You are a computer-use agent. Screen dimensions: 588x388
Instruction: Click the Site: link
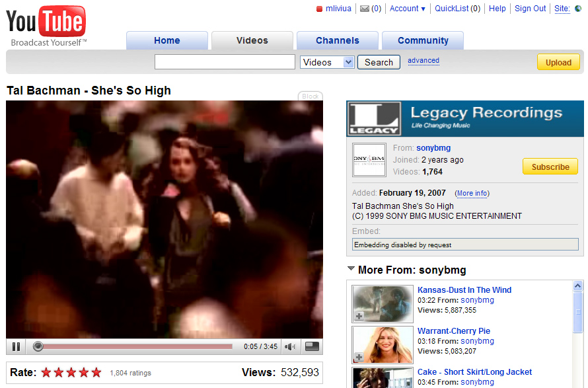coord(562,9)
